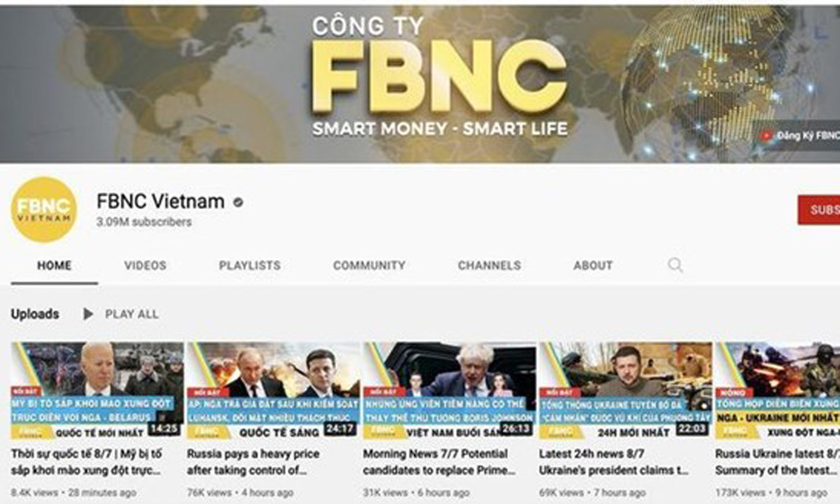Screen dimensions: 840x504
Task: Open Morning News 7/7 video thumbnail
Action: pos(449,391)
